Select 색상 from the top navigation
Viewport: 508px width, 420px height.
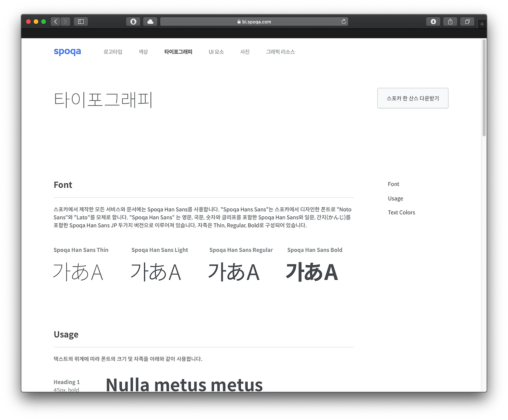coord(143,52)
